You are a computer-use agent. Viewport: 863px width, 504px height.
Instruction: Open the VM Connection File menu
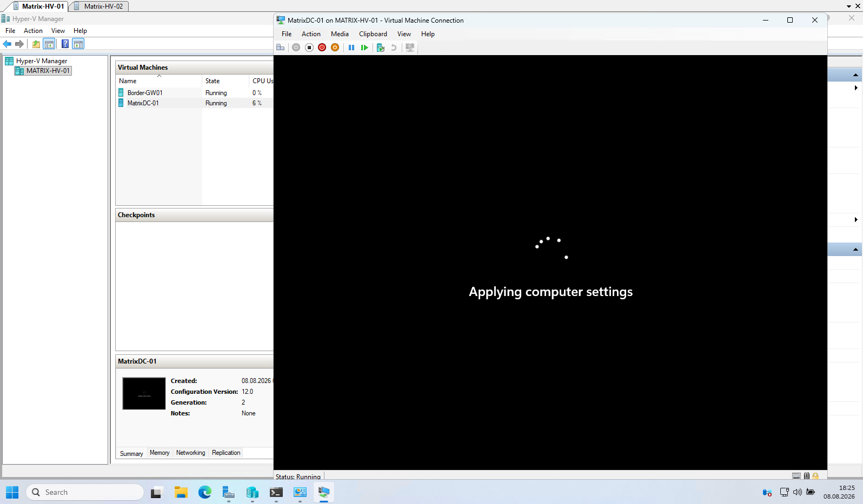pos(287,34)
